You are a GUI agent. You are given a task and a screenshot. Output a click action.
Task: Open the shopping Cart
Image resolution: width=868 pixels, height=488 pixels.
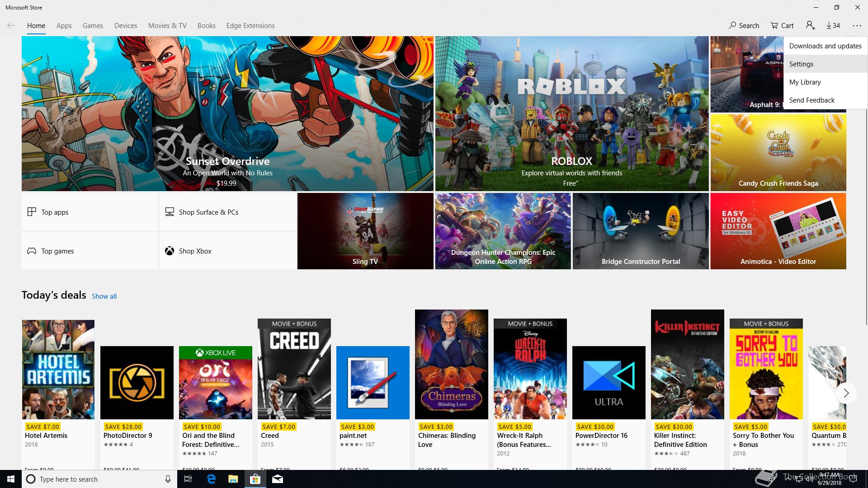pyautogui.click(x=782, y=26)
